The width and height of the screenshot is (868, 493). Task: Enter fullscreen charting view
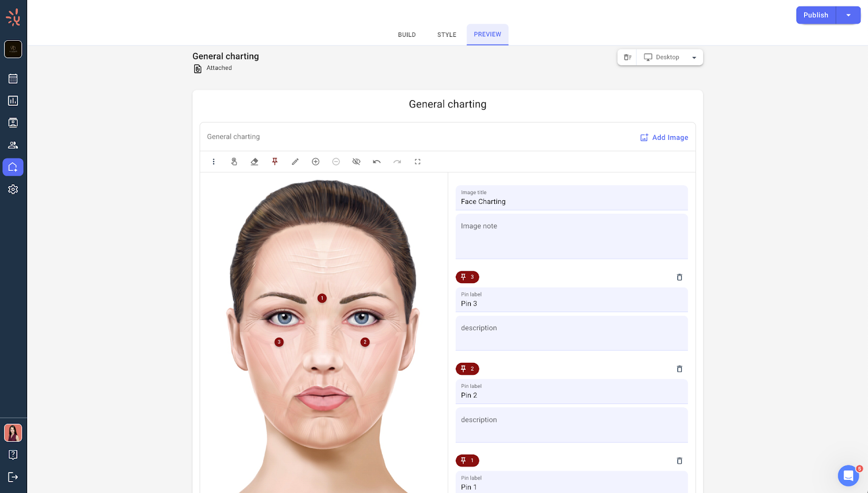pyautogui.click(x=418, y=162)
